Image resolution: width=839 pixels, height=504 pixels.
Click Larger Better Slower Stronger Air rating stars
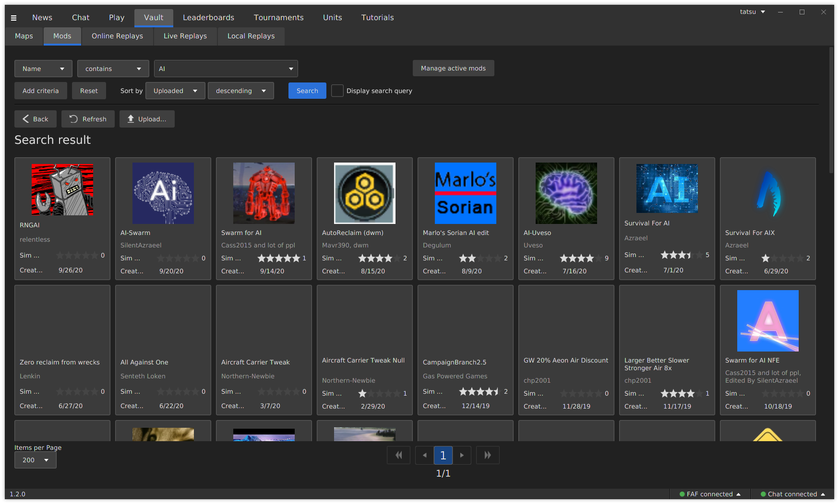coord(682,393)
